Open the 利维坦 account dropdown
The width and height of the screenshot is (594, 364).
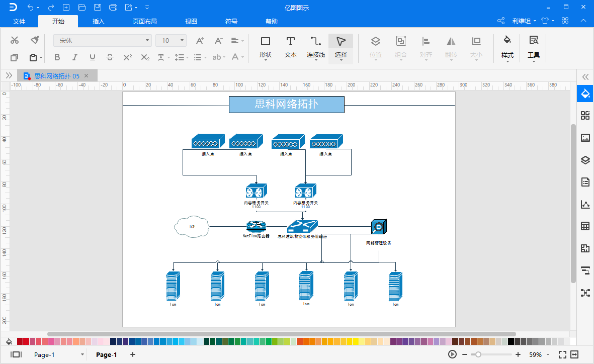click(x=524, y=21)
